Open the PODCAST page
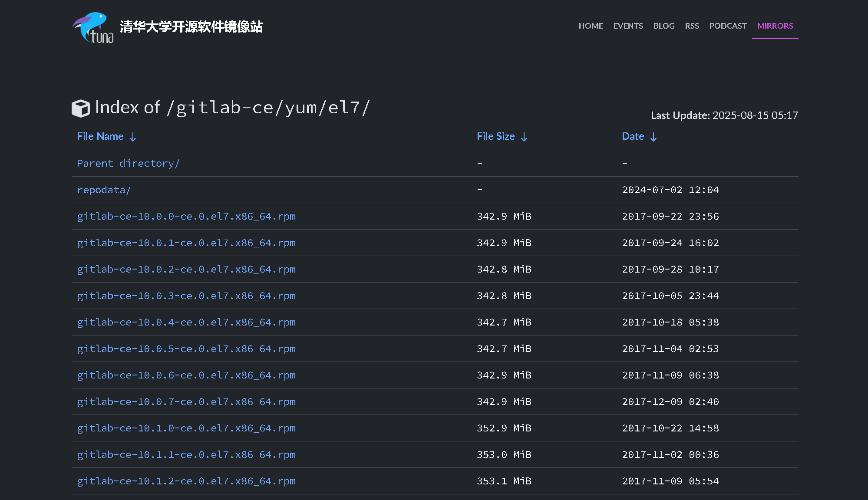Viewport: 868px width, 500px height. coord(728,26)
